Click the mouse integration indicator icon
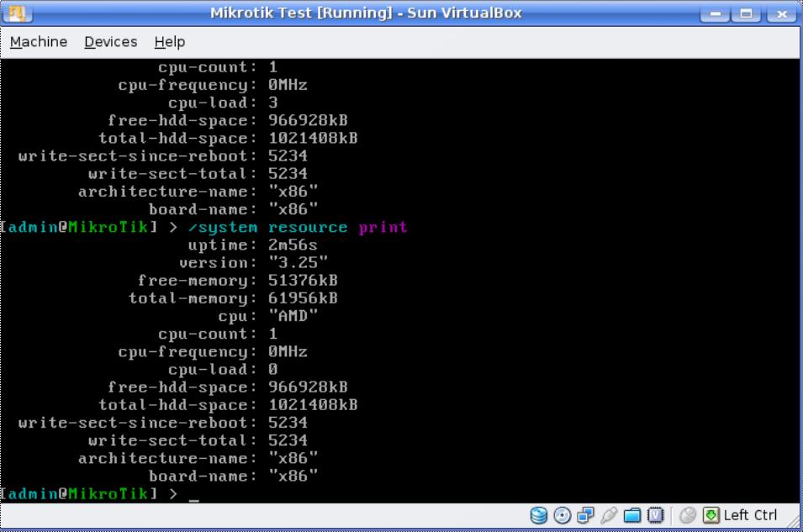This screenshot has width=803, height=532. click(x=688, y=515)
